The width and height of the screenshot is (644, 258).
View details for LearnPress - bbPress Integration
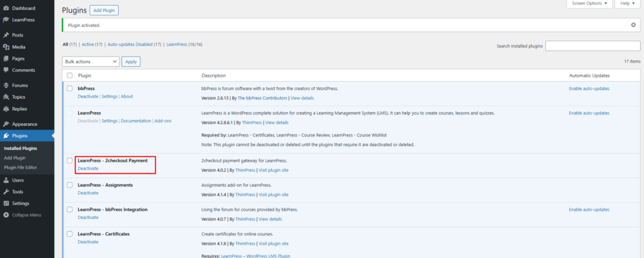[270, 219]
